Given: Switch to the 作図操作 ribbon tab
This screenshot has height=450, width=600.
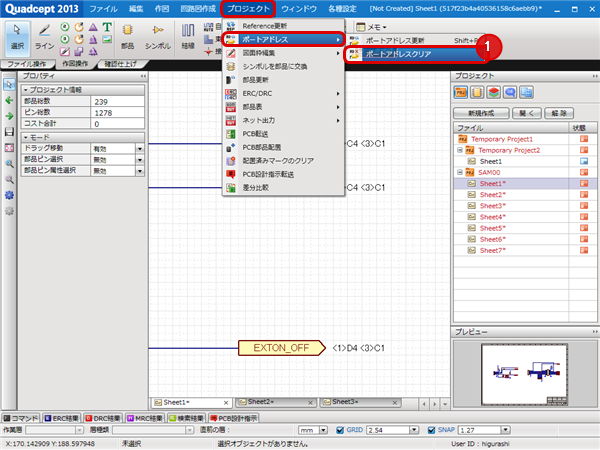Looking at the screenshot, I should click(x=75, y=64).
